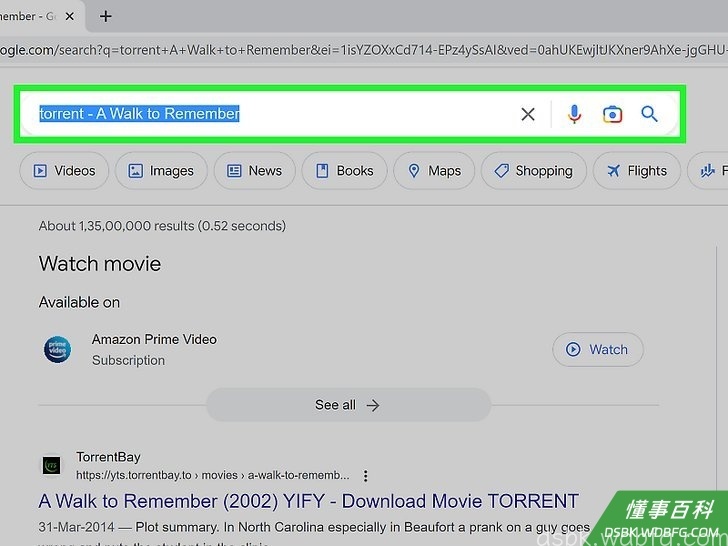Viewport: 728px width, 546px height.
Task: Filter results by Maps
Action: pos(434,171)
